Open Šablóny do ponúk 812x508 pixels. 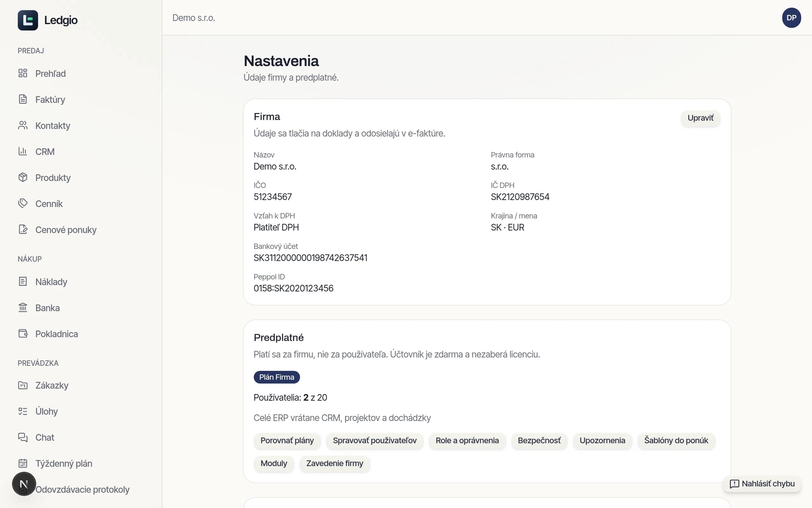click(676, 440)
